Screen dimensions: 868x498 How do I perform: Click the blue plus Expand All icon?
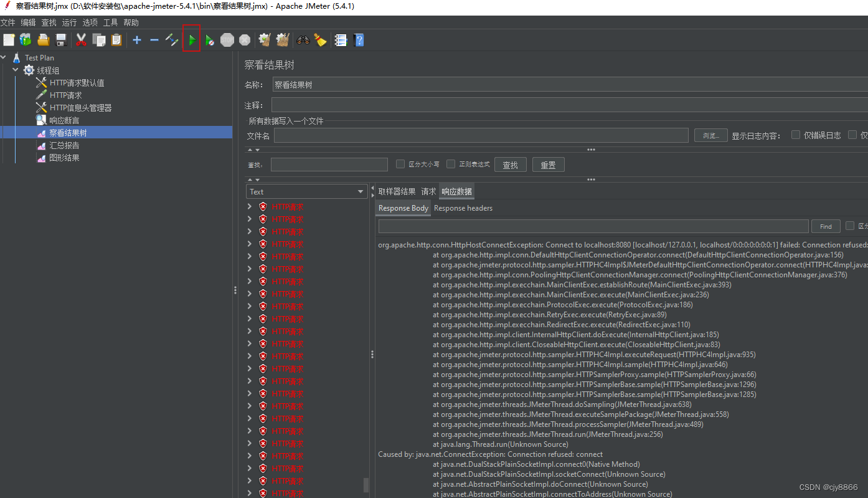click(137, 40)
